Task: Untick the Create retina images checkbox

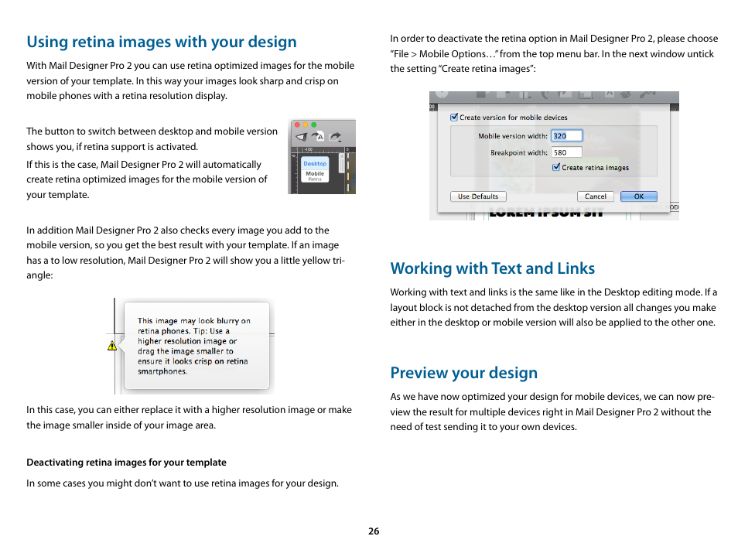Action: [x=556, y=167]
